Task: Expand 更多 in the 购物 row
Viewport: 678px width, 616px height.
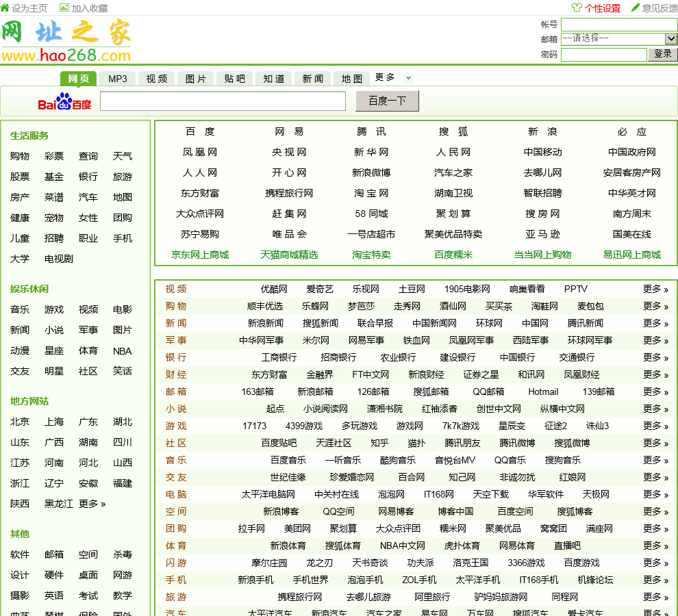Action: pos(655,306)
